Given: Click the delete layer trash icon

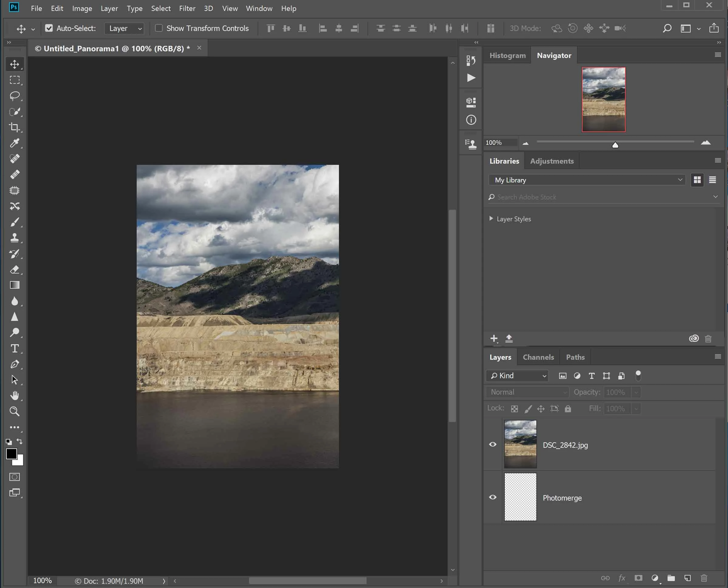Looking at the screenshot, I should click(x=704, y=578).
